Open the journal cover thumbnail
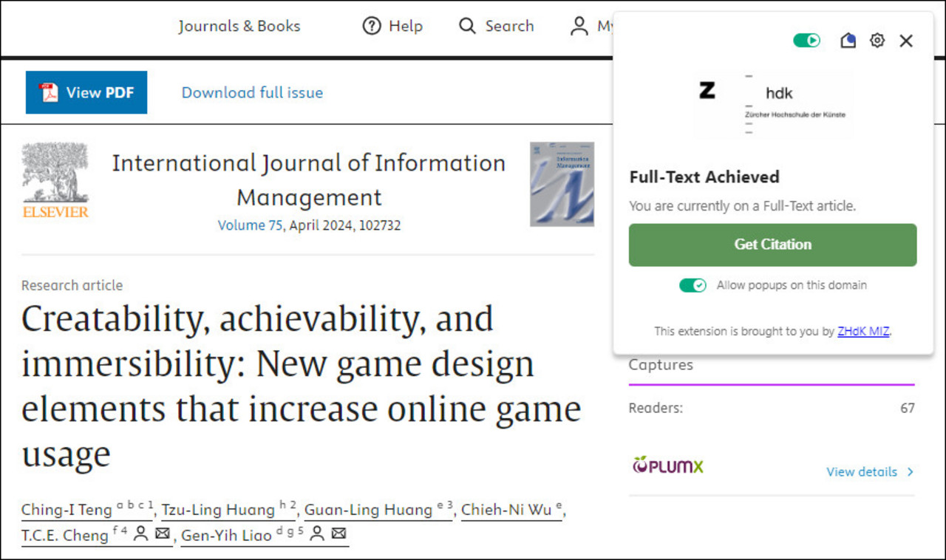 [562, 184]
